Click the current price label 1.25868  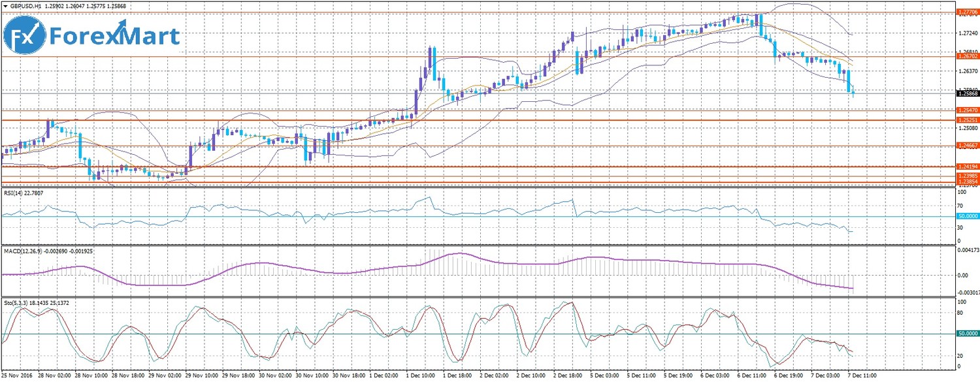tap(966, 93)
